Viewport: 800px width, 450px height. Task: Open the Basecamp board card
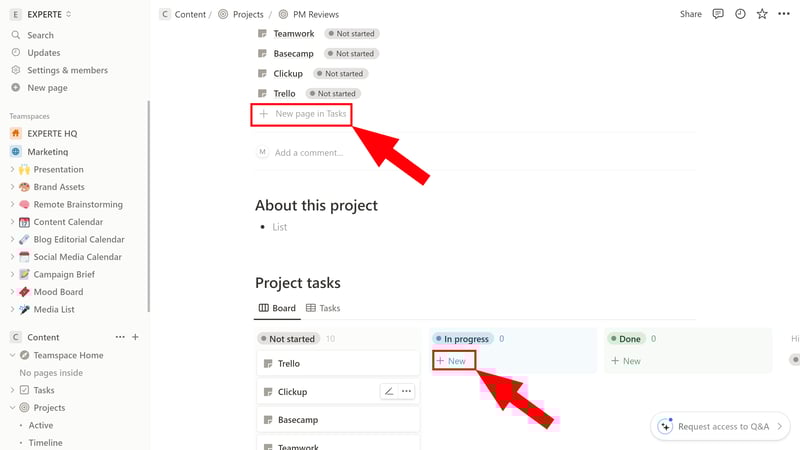[338, 420]
